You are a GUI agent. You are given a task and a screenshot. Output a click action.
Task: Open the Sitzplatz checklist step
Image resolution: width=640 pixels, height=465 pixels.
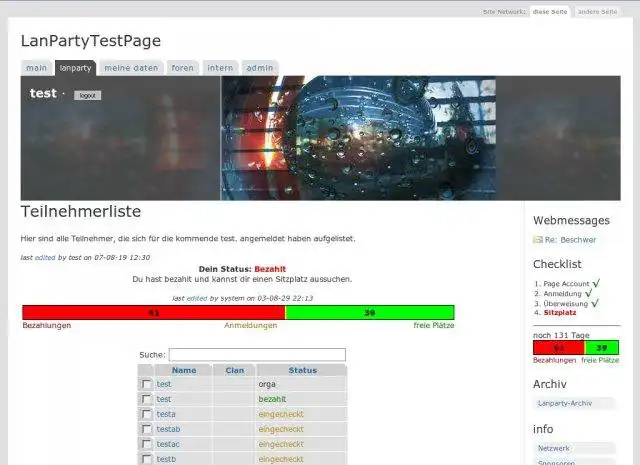pyautogui.click(x=560, y=313)
